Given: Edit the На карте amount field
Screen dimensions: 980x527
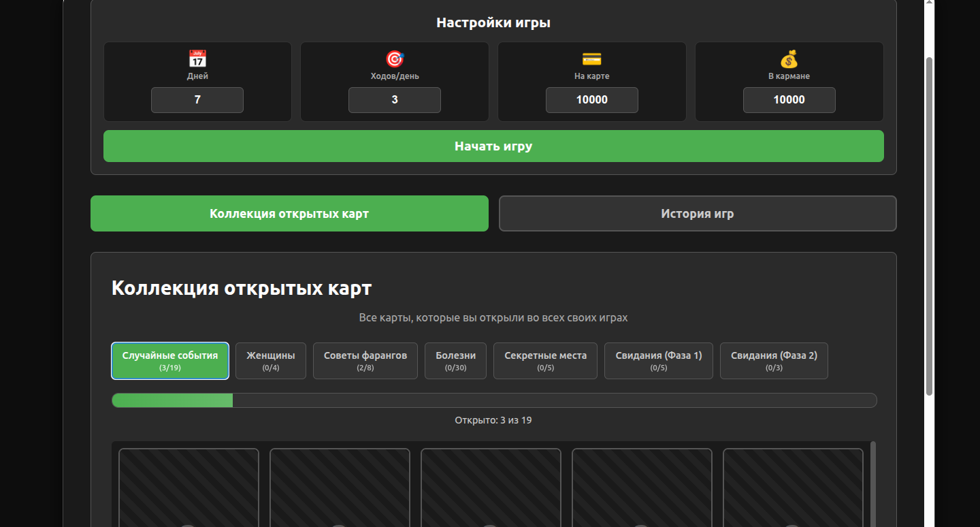Looking at the screenshot, I should click(591, 100).
